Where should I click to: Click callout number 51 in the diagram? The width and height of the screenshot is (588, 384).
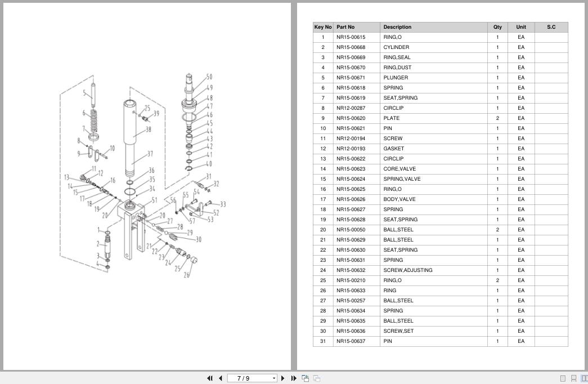point(154,200)
